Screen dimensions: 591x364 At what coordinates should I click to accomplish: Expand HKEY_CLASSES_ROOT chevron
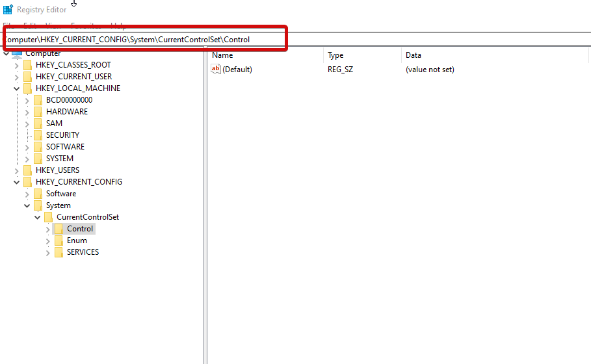point(17,66)
